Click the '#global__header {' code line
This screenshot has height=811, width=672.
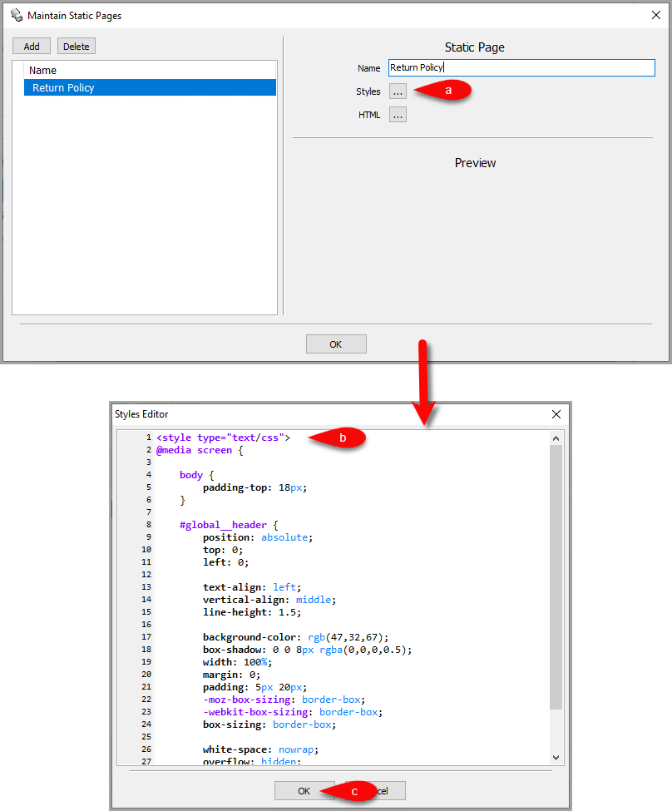[229, 525]
